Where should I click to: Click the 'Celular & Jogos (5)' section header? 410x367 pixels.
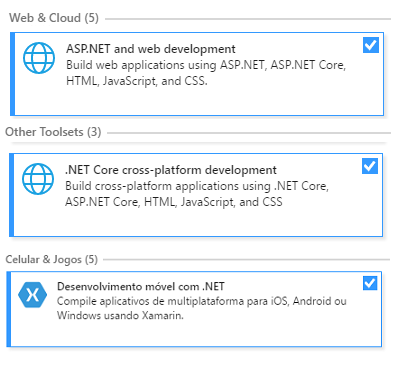[52, 259]
